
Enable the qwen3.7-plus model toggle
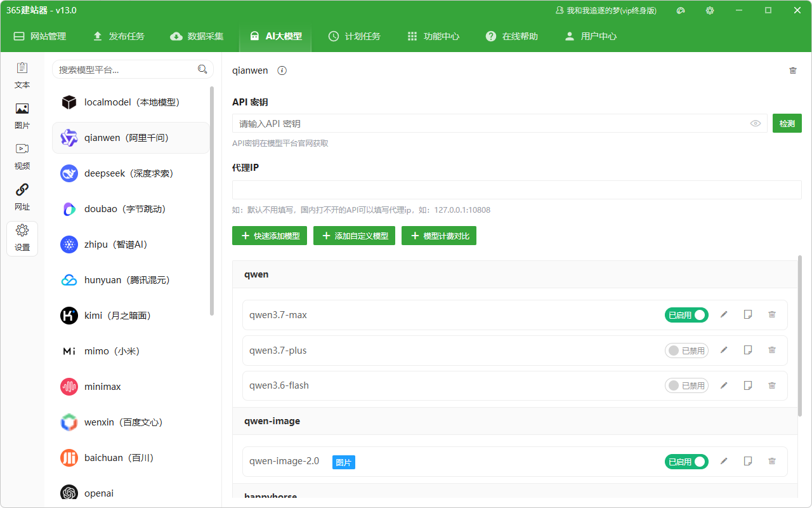click(x=686, y=351)
